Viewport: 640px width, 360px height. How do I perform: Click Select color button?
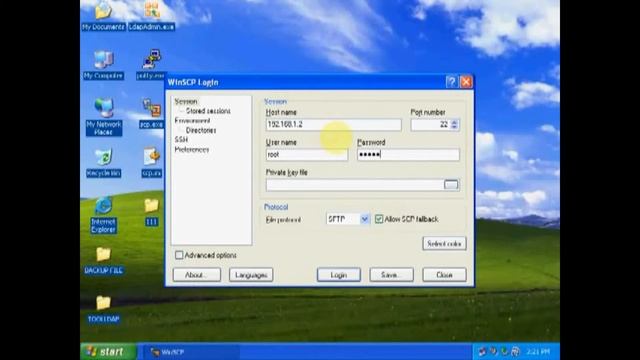pyautogui.click(x=444, y=244)
